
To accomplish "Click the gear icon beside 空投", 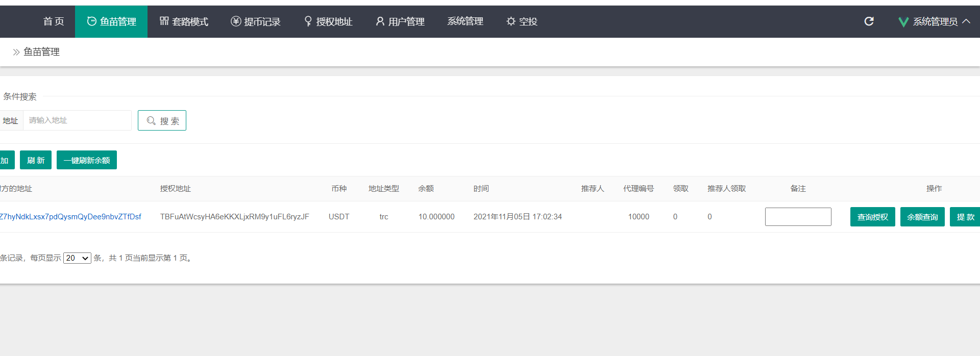I will [511, 21].
